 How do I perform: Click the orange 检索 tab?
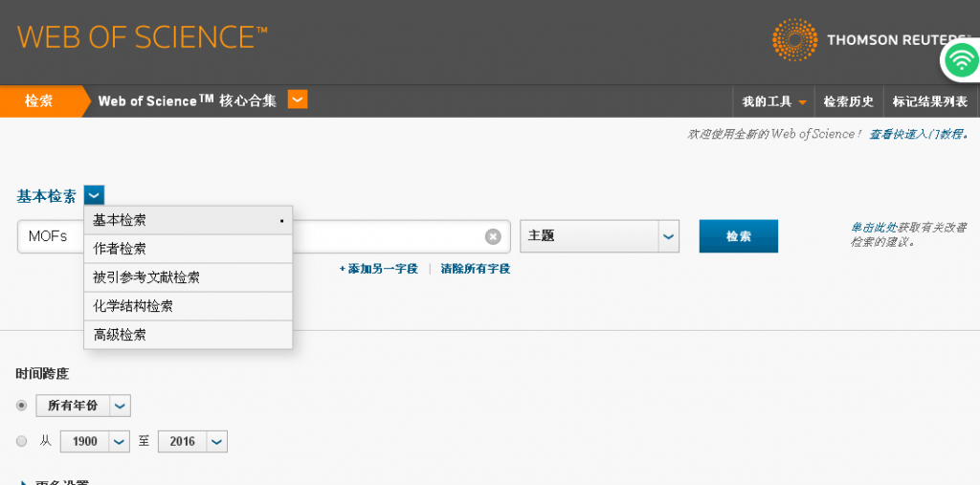(39, 101)
